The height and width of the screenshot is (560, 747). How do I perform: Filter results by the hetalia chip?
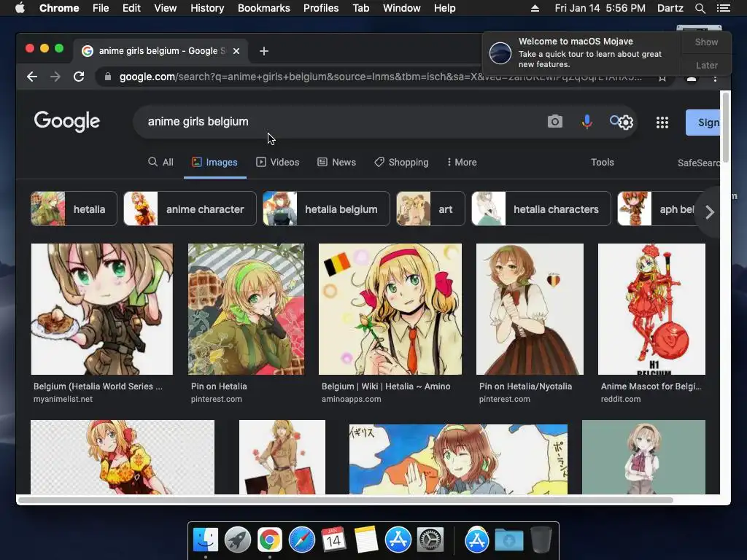point(74,209)
